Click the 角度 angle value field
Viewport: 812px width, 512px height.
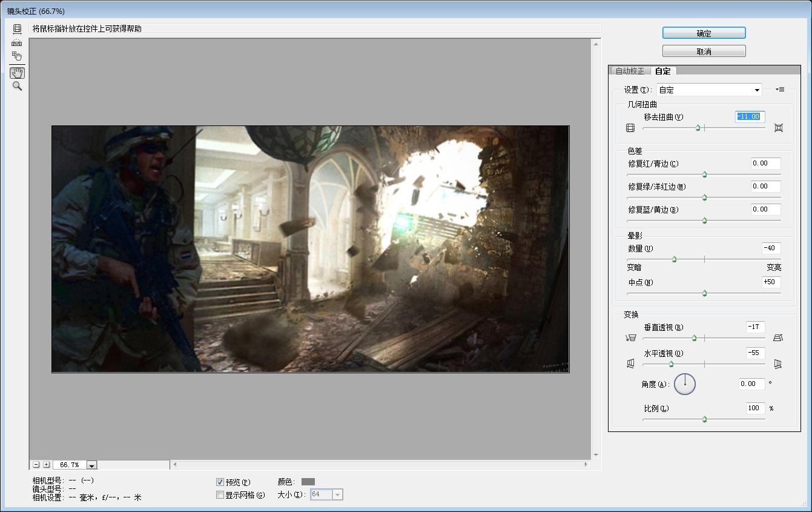[751, 384]
